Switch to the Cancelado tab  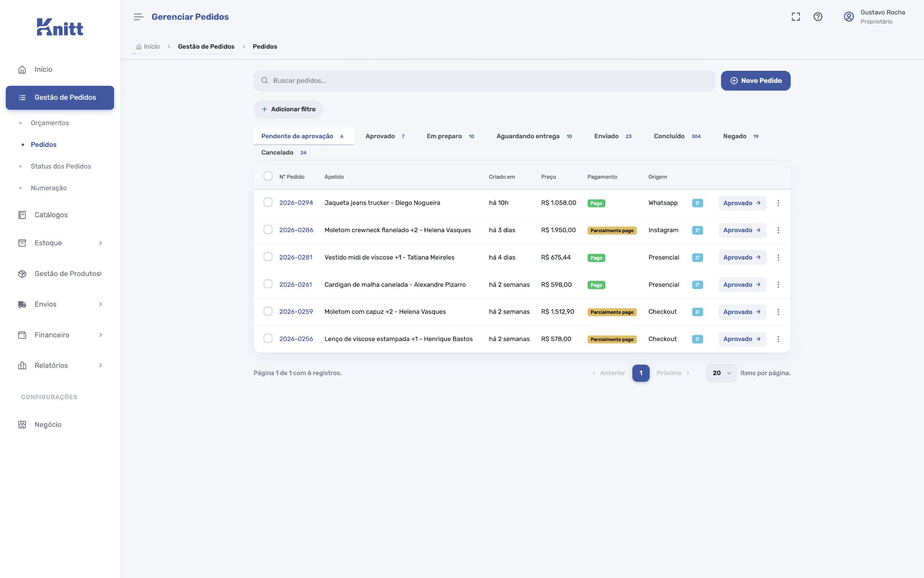pos(284,153)
